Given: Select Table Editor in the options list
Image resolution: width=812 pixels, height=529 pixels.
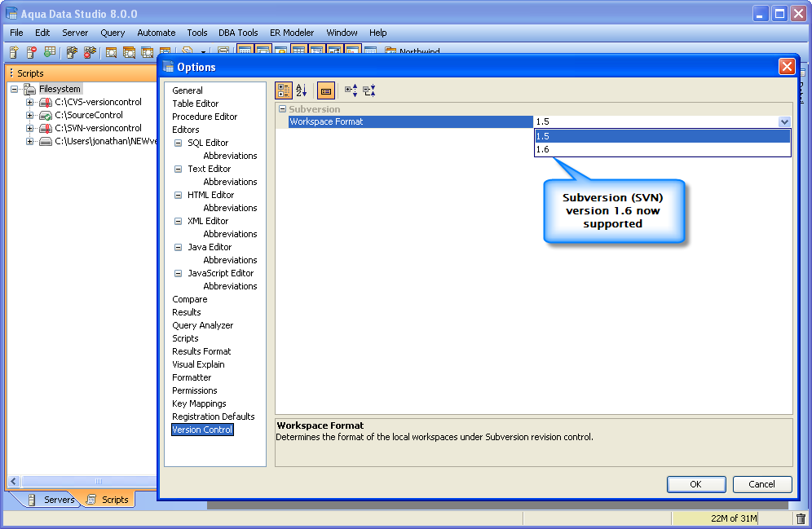Looking at the screenshot, I should 195,104.
